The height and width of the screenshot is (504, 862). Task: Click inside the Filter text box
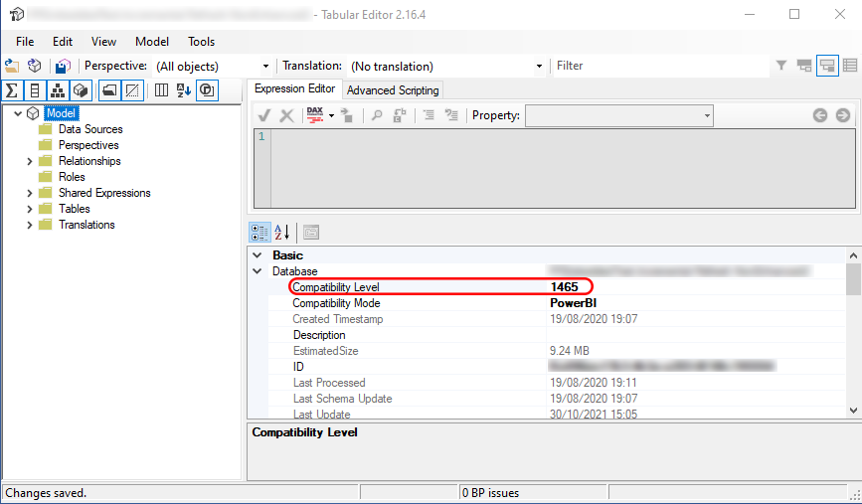click(x=660, y=66)
